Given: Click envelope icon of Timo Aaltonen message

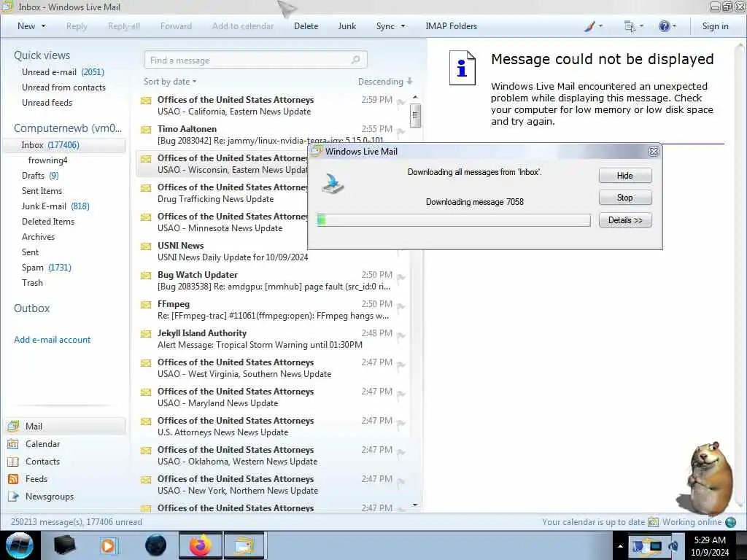Looking at the screenshot, I should (146, 130).
